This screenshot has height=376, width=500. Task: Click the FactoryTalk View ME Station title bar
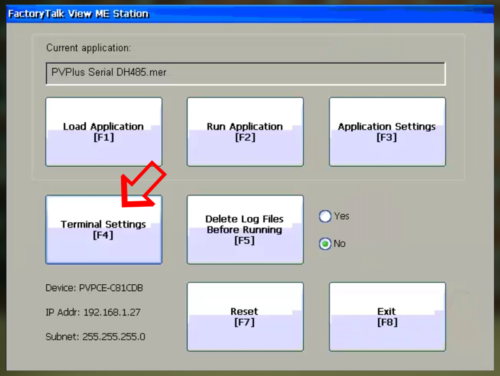tap(250, 14)
